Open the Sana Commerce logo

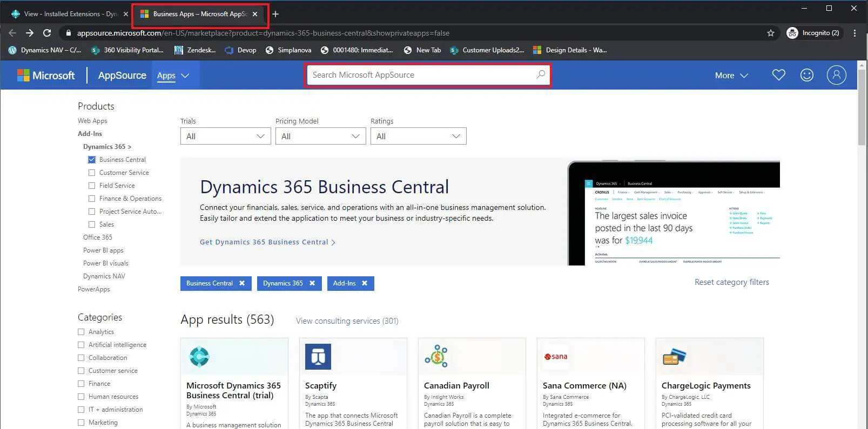(556, 357)
